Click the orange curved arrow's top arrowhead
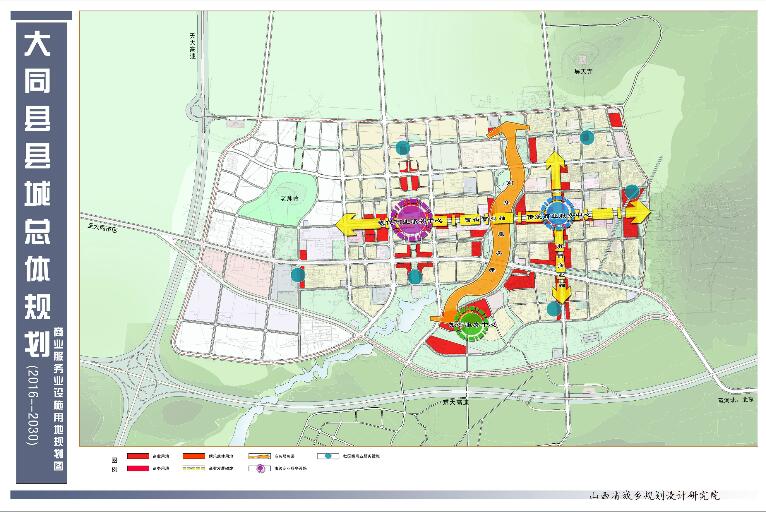 click(x=507, y=131)
